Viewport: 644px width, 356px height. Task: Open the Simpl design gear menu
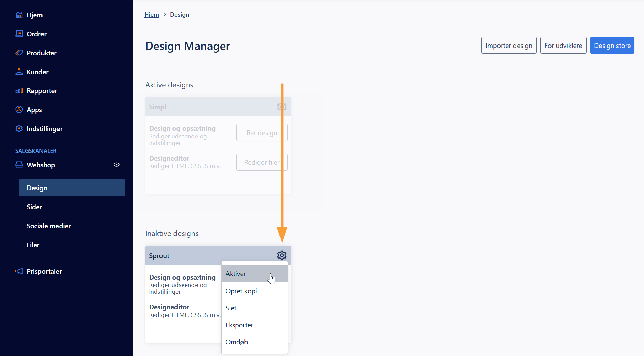[x=282, y=107]
